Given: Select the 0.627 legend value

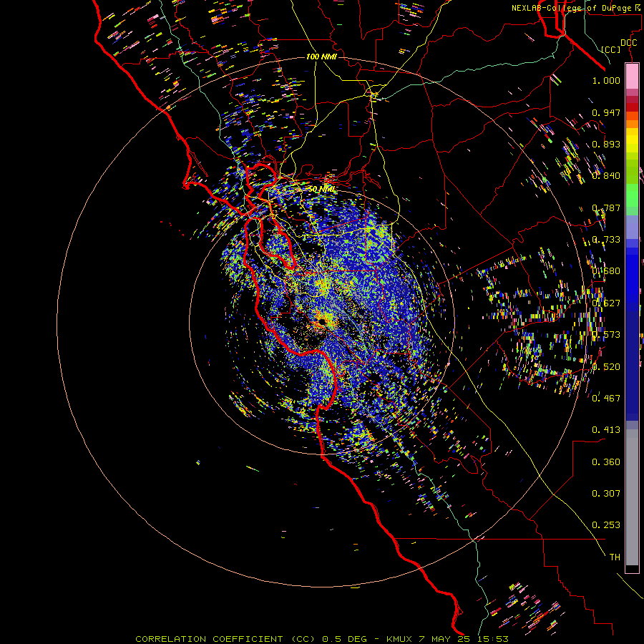Looking at the screenshot, I should click(606, 303).
